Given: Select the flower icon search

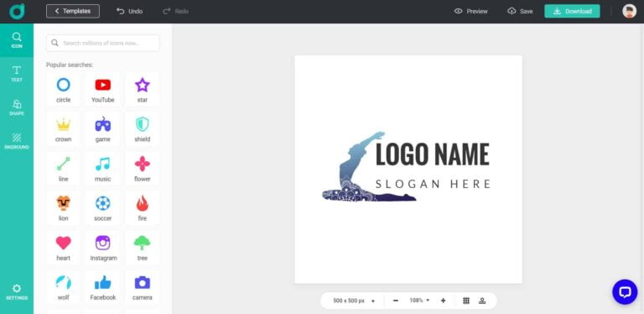Looking at the screenshot, I should [x=142, y=169].
